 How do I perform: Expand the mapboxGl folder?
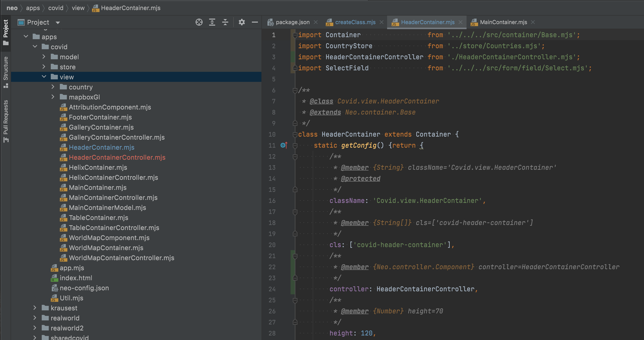pyautogui.click(x=53, y=97)
